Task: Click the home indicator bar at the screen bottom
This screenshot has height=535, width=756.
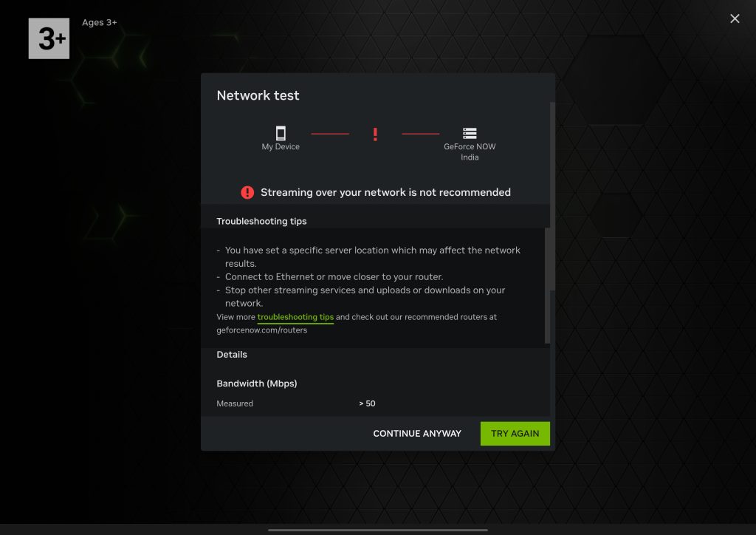Action: pyautogui.click(x=378, y=530)
